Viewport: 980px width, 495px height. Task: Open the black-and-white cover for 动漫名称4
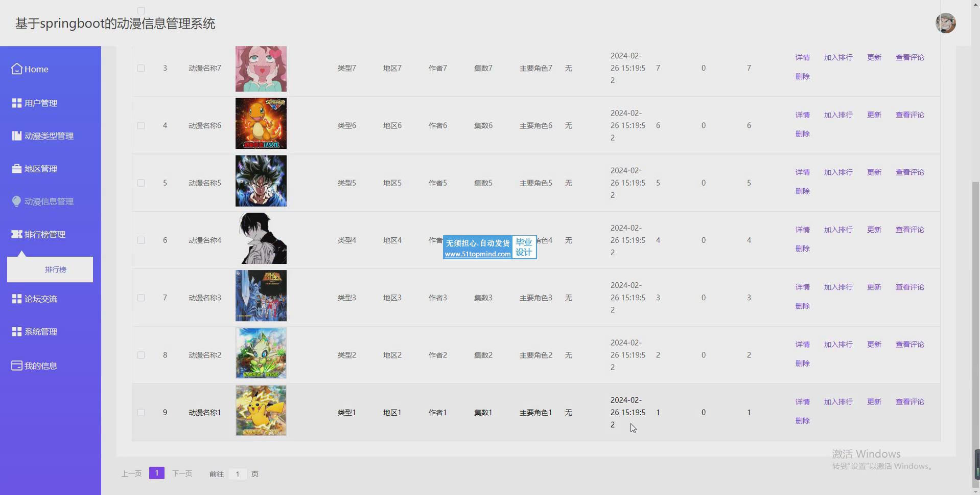pos(261,238)
